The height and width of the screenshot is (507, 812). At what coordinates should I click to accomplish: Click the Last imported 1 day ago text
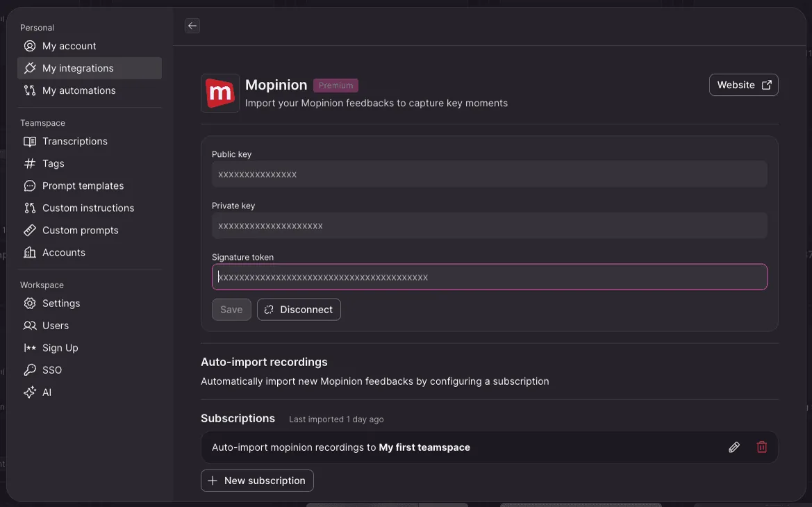pos(336,419)
